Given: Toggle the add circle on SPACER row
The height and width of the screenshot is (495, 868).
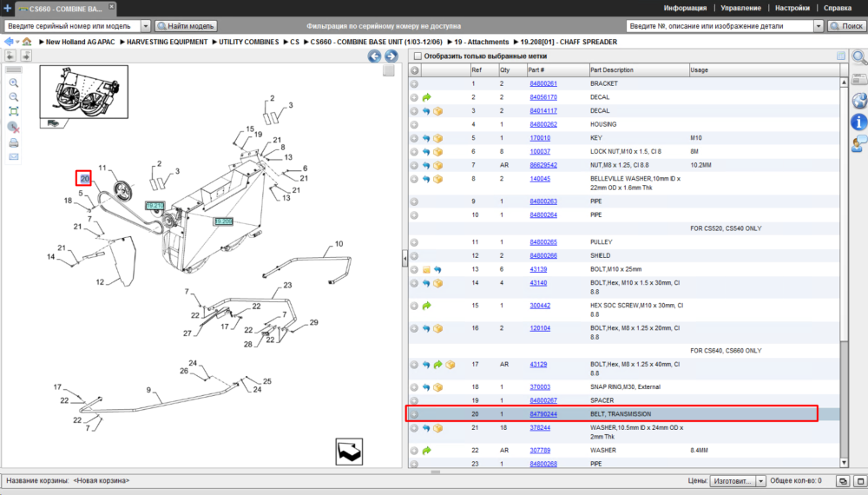Looking at the screenshot, I should coord(415,401).
